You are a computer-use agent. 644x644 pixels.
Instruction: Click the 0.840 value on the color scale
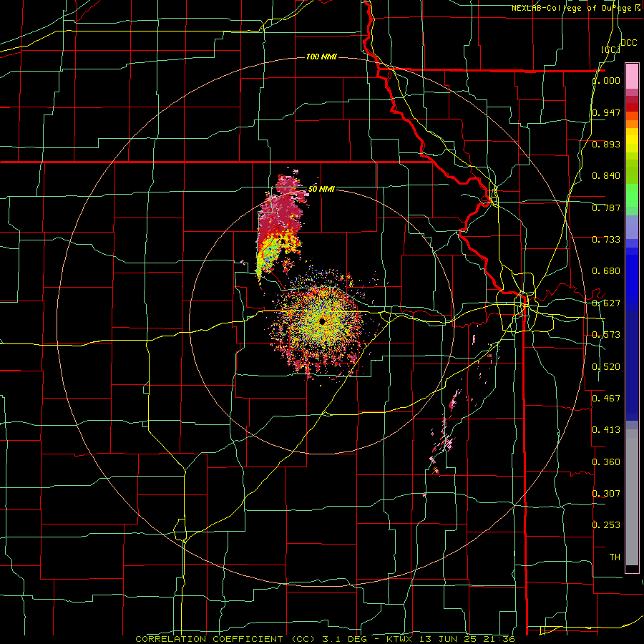pyautogui.click(x=606, y=176)
